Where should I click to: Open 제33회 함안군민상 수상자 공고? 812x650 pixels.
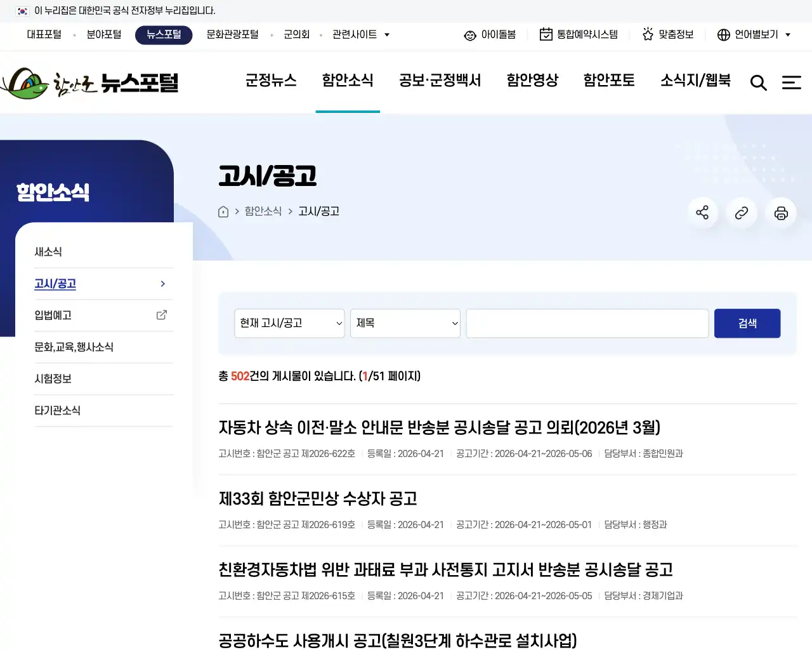pos(318,499)
